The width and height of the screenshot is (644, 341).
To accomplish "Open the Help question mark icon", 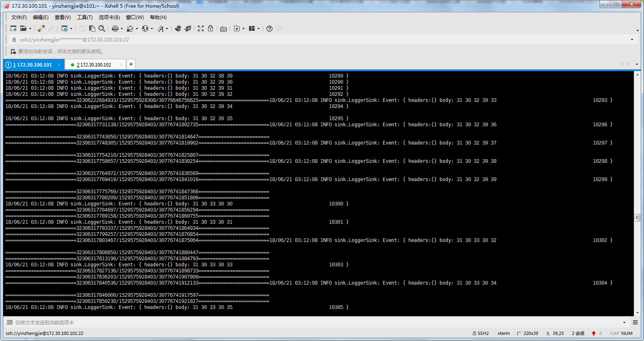I will [269, 28].
